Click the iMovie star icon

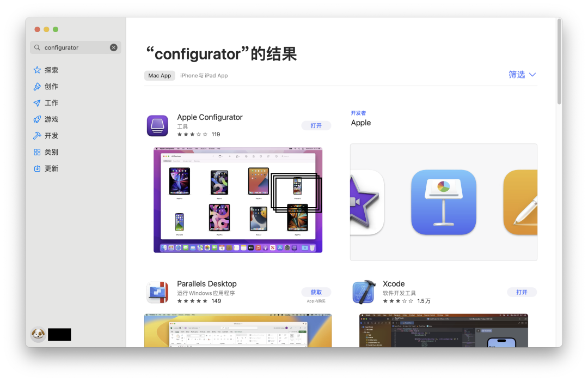(x=366, y=202)
